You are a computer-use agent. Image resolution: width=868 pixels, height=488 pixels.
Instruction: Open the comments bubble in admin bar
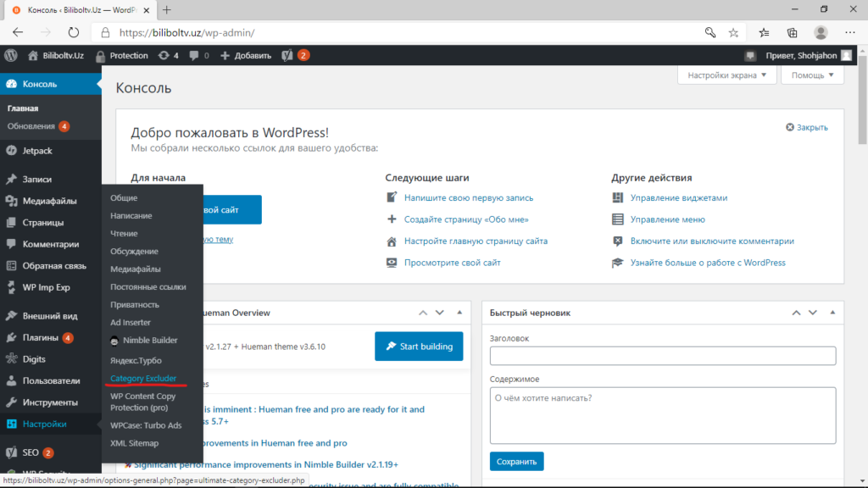point(198,55)
